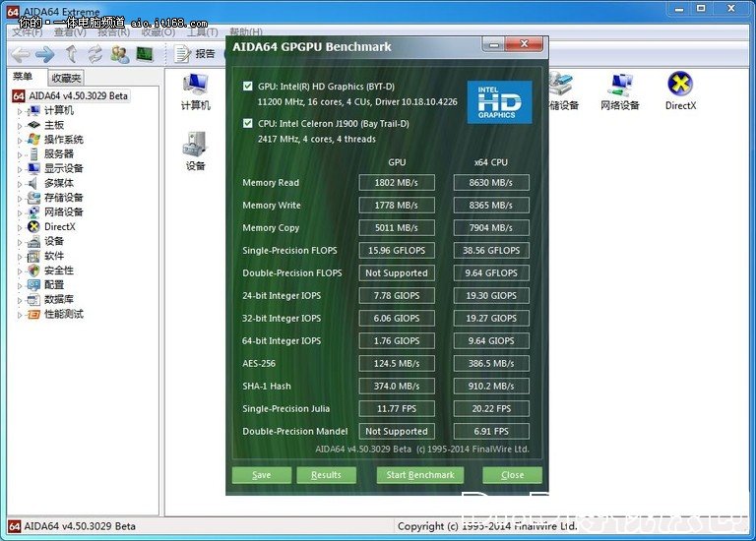Click the 操作系统 Windows flag tree icon
This screenshot has width=756, height=541.
click(33, 140)
